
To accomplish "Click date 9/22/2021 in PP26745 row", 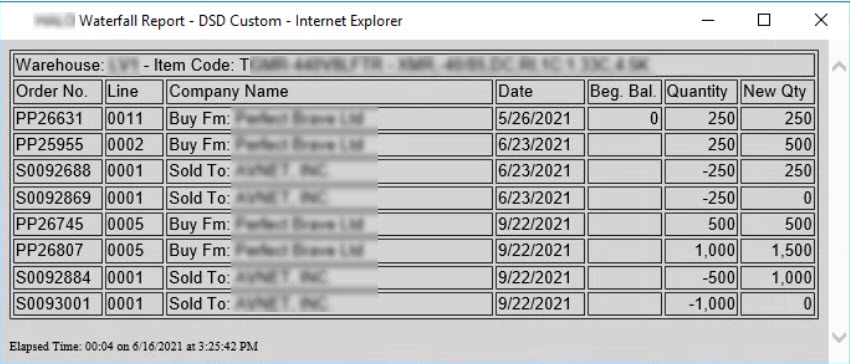I will (x=540, y=224).
